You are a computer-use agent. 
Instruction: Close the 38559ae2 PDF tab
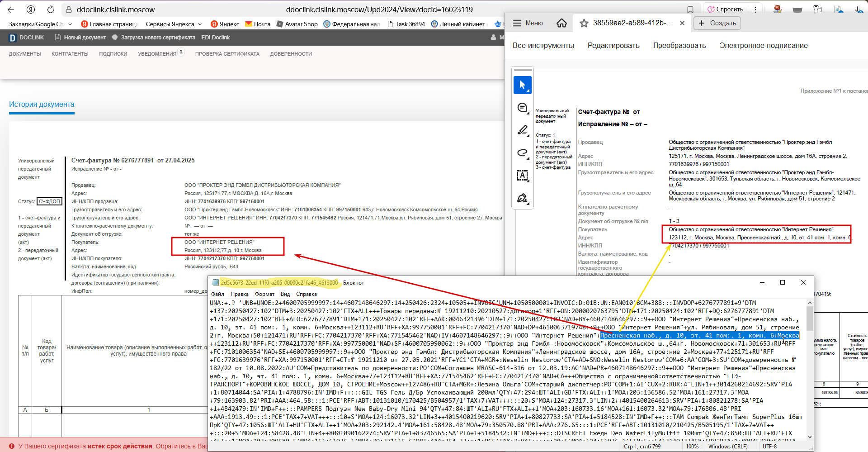click(x=682, y=23)
